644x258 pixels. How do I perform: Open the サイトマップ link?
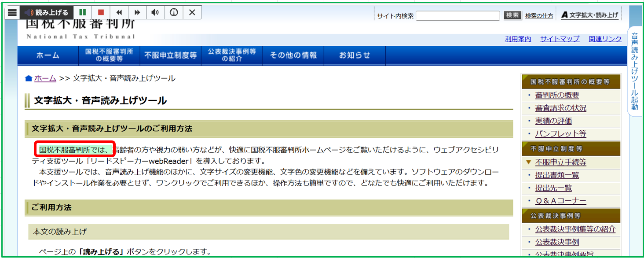pos(560,39)
